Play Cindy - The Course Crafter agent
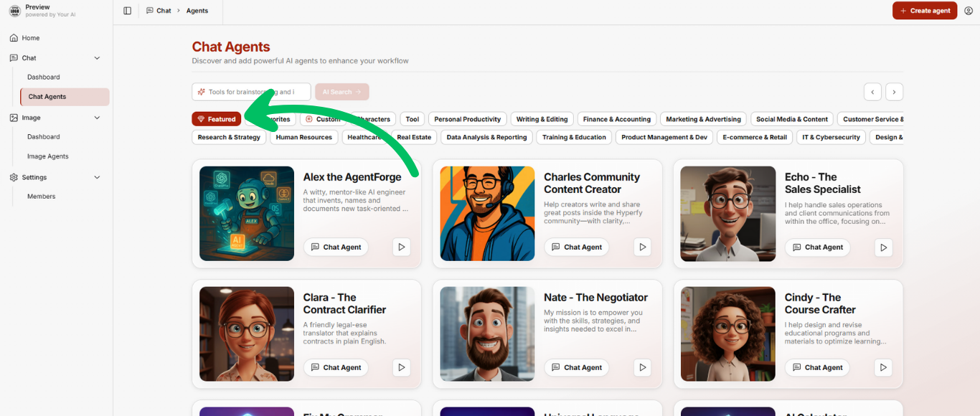 click(883, 367)
